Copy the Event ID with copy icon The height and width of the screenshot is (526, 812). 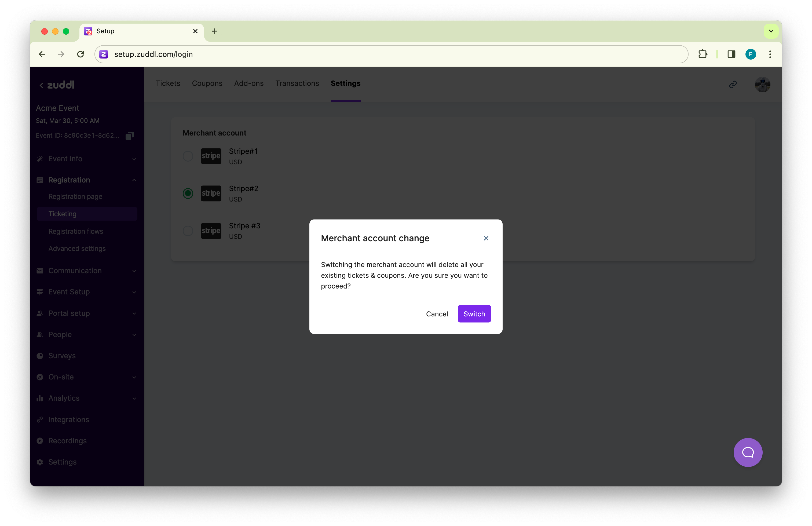[x=129, y=136]
